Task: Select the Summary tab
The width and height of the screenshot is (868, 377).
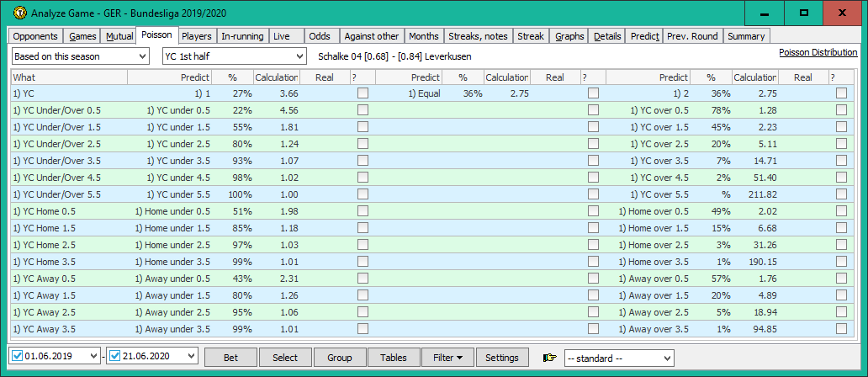Action: (x=746, y=37)
